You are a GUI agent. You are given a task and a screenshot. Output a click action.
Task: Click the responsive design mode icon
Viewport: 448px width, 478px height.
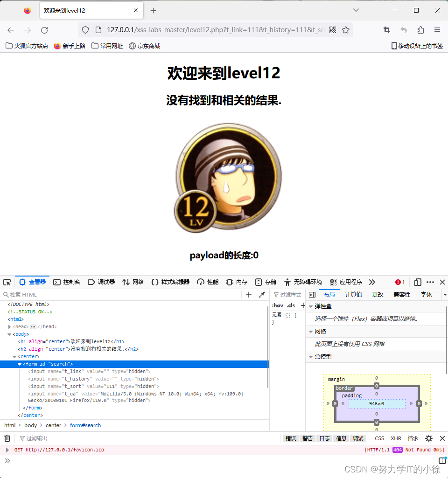[418, 282]
